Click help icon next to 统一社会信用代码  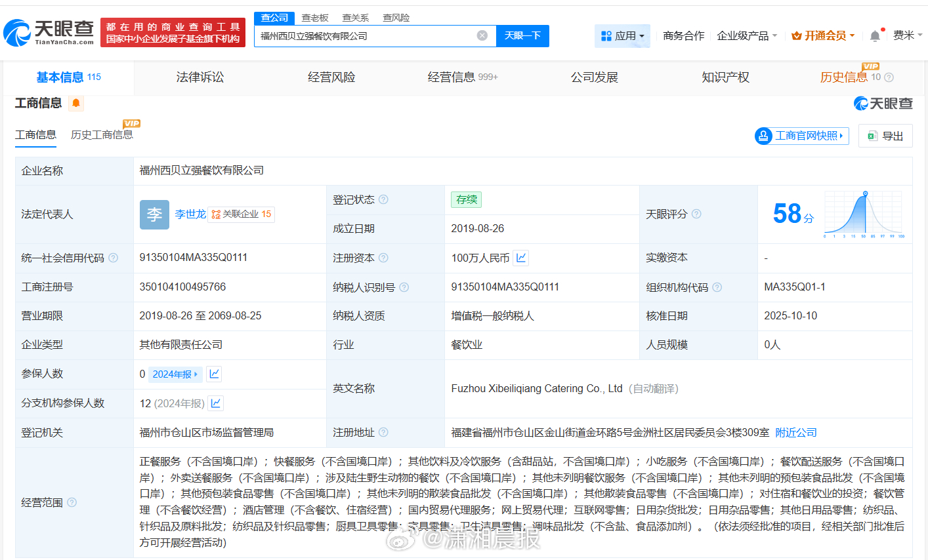tap(113, 258)
